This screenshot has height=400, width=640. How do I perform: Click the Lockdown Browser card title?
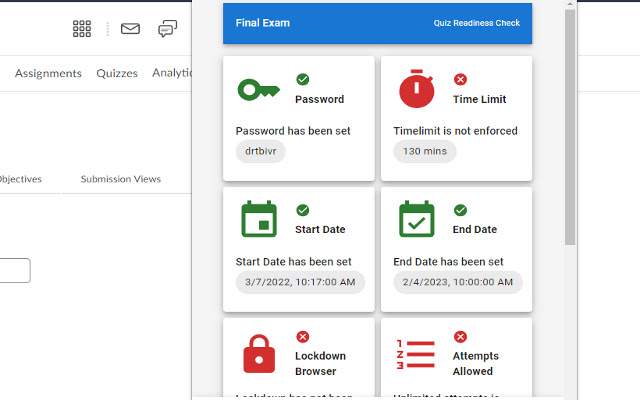(320, 364)
